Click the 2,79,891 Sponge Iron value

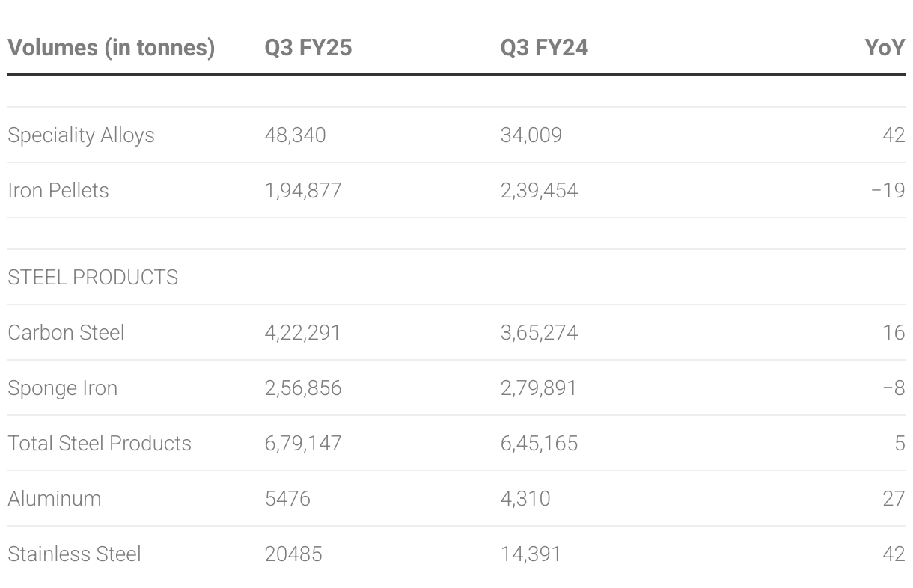click(539, 388)
